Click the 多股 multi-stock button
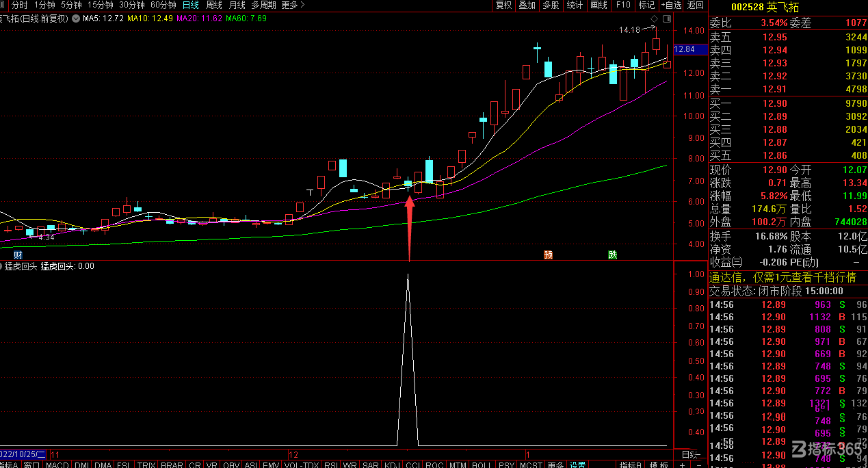 pyautogui.click(x=551, y=5)
